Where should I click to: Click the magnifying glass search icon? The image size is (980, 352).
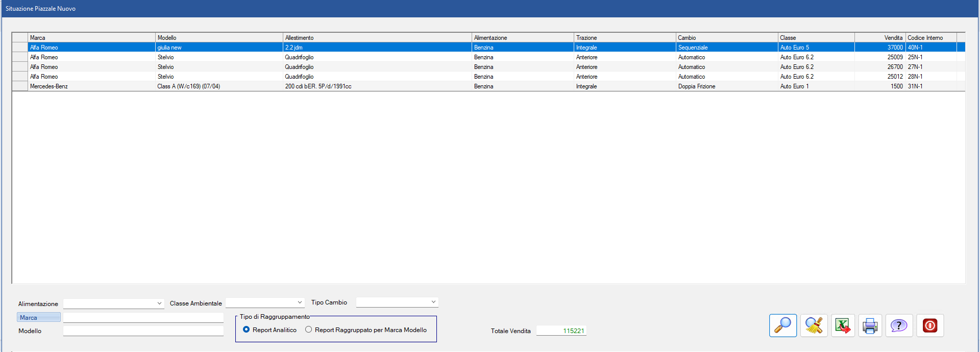[x=782, y=325]
